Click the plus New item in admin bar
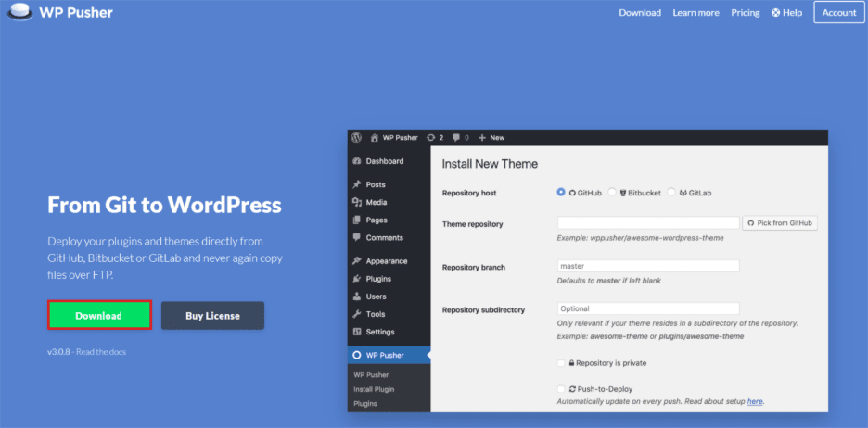This screenshot has height=428, width=868. 491,138
